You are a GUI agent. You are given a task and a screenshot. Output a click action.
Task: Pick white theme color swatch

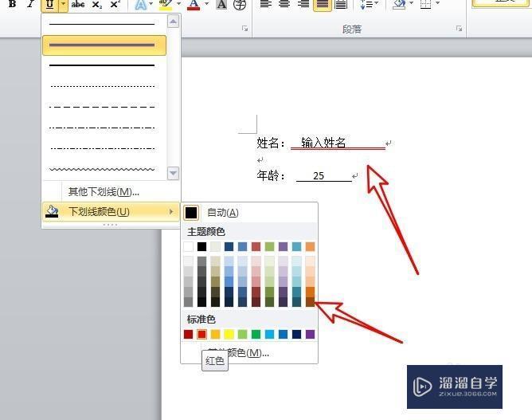pos(188,246)
